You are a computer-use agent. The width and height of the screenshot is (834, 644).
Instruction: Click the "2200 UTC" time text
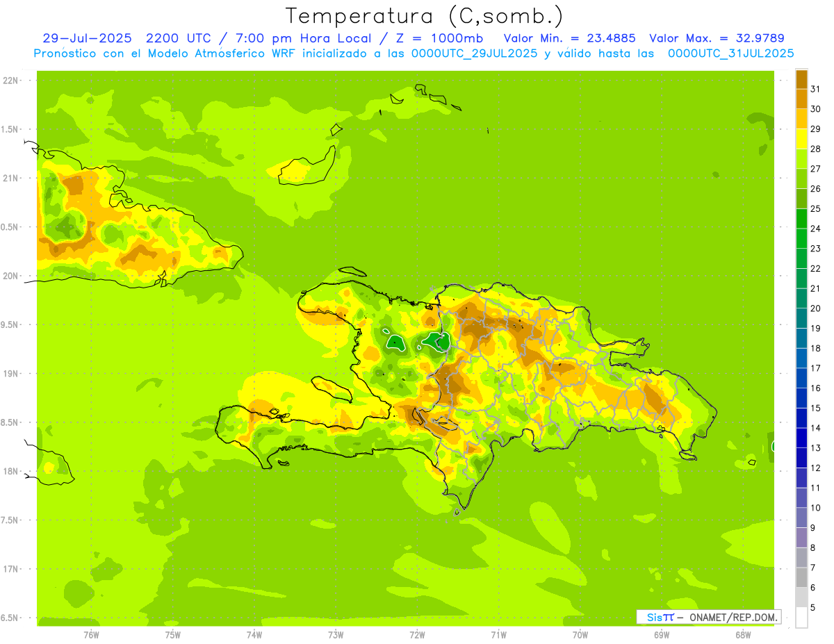[x=181, y=38]
